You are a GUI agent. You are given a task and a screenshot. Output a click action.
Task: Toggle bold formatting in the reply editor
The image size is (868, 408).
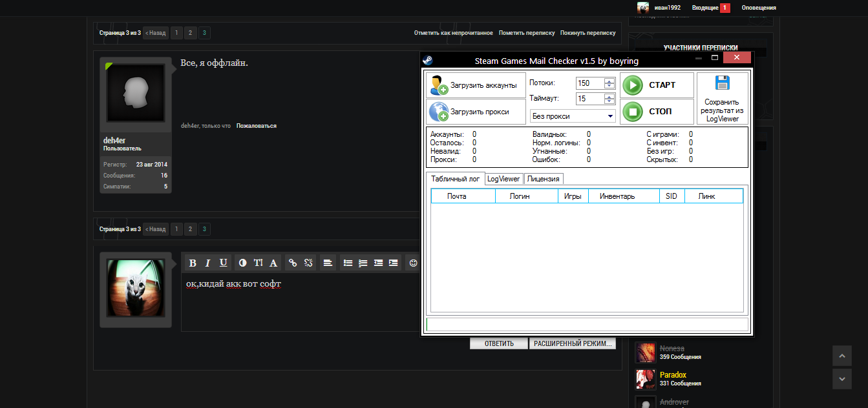click(193, 263)
